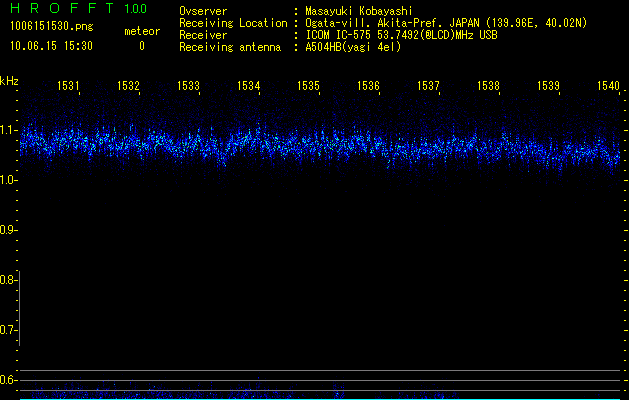Click the 0.7 kHz frequency label
629x400 pixels.
[x=8, y=330]
